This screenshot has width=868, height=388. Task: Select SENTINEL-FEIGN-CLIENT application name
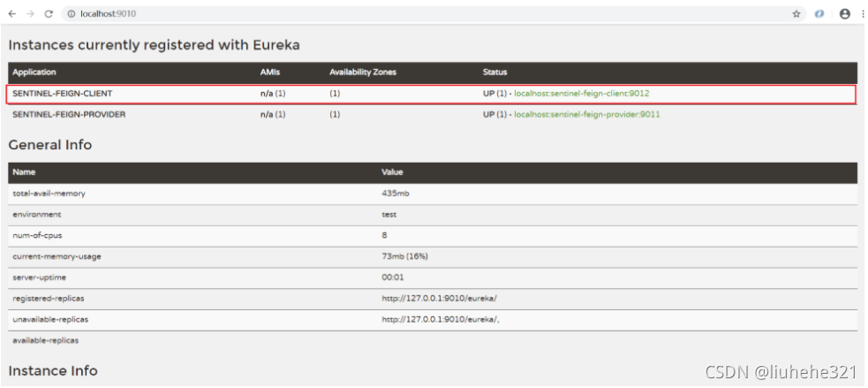(x=62, y=94)
